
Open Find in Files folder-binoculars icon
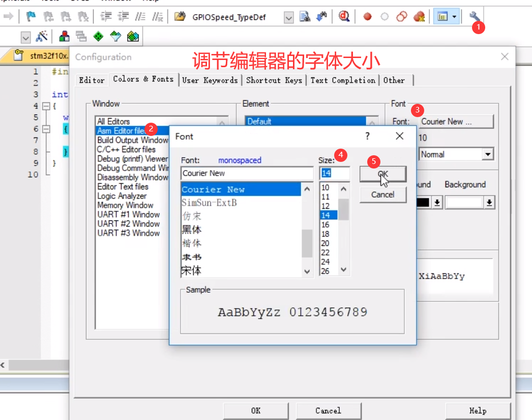180,16
